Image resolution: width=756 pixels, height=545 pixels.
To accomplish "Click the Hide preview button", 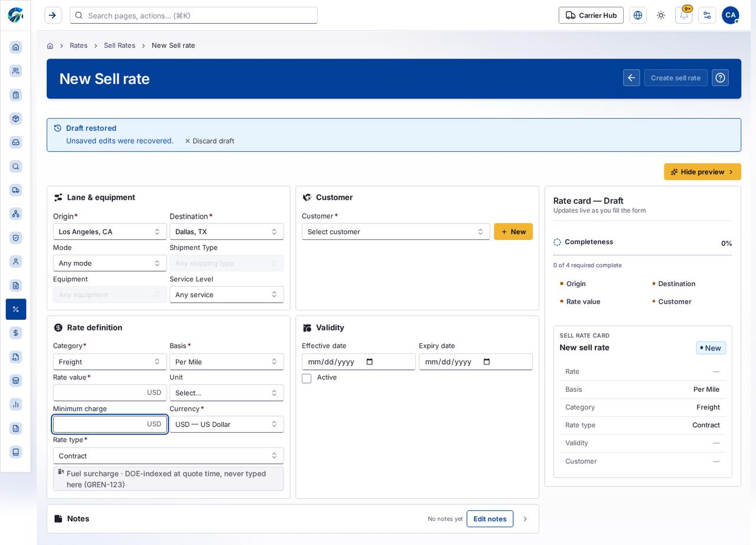I will pos(702,172).
